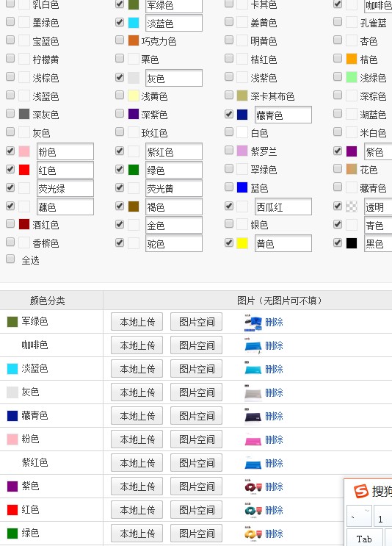
Task: Click 本地上传 button for 军绿色 row
Action: [x=137, y=322]
